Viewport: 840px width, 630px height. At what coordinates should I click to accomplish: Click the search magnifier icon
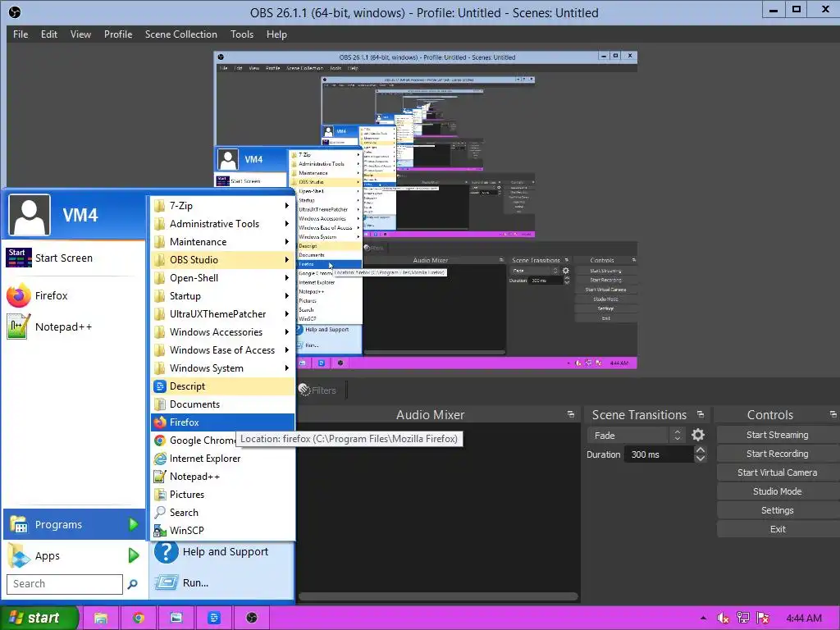click(132, 584)
